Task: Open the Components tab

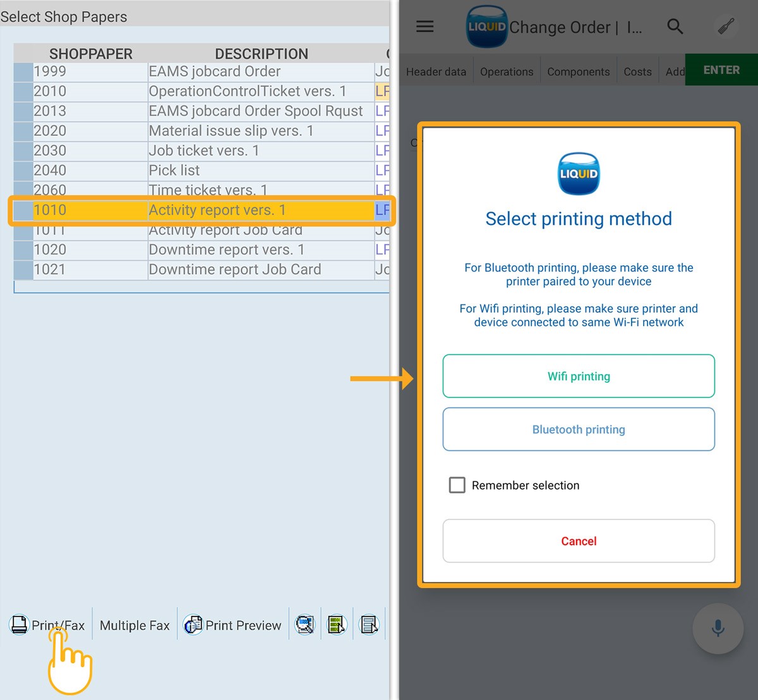Action: pyautogui.click(x=578, y=72)
